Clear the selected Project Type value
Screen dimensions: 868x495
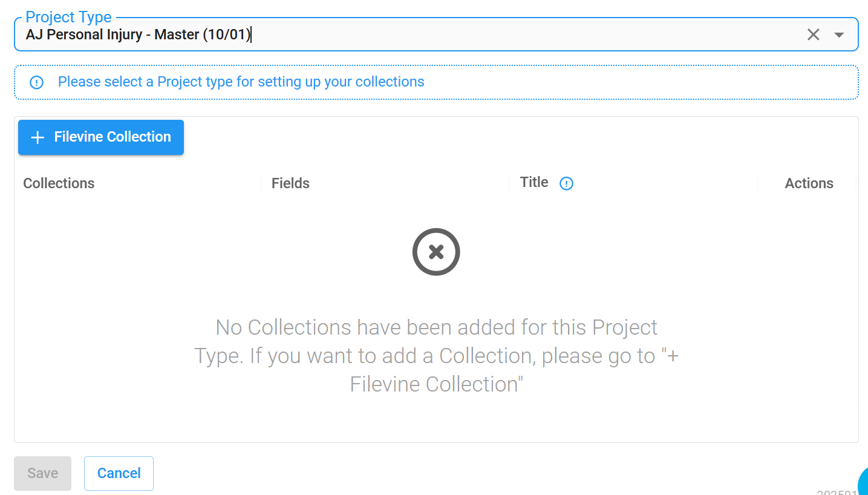pos(814,34)
